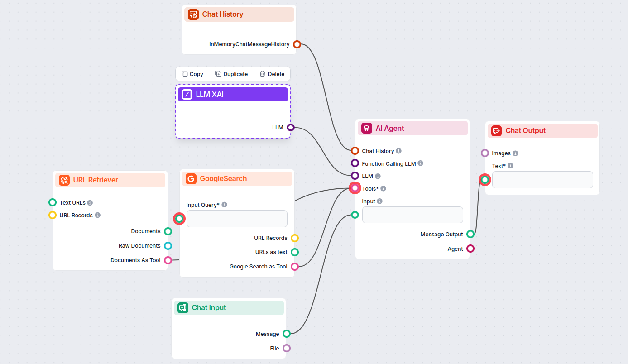Select the File port on Chat Input

coord(287,348)
